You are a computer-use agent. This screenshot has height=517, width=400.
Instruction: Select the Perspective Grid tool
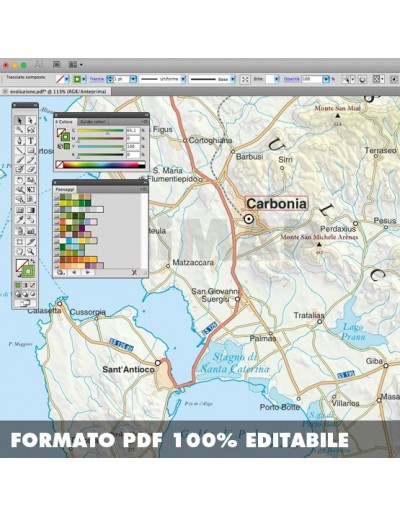pos(31,199)
